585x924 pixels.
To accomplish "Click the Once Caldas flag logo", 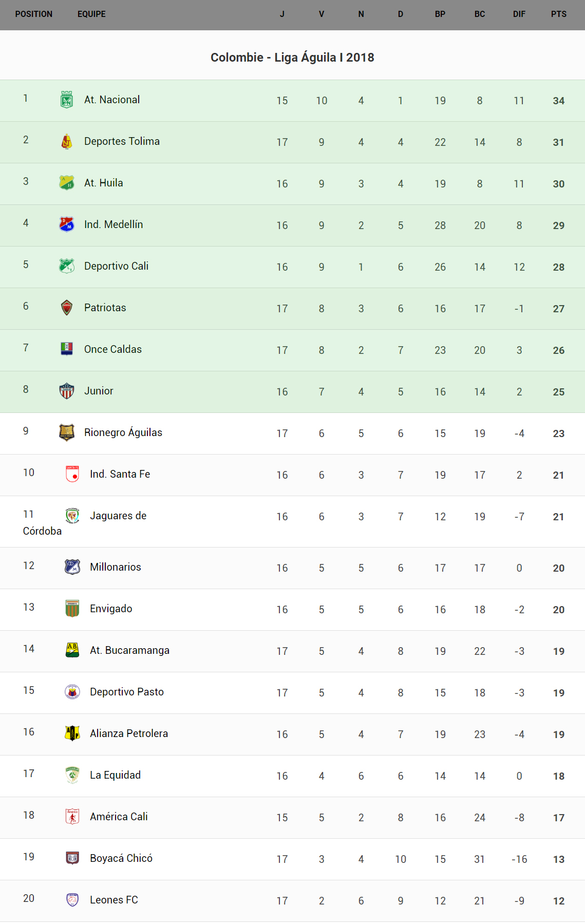I will coord(67,349).
